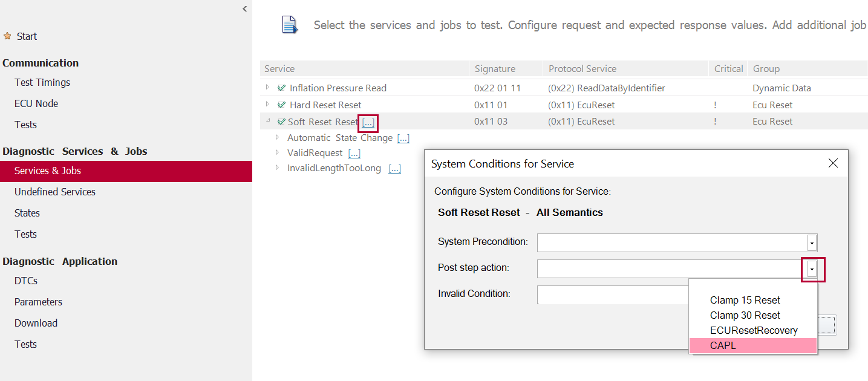Expand the Inflation Pressure Read row
This screenshot has width=868, height=381.
coord(268,88)
